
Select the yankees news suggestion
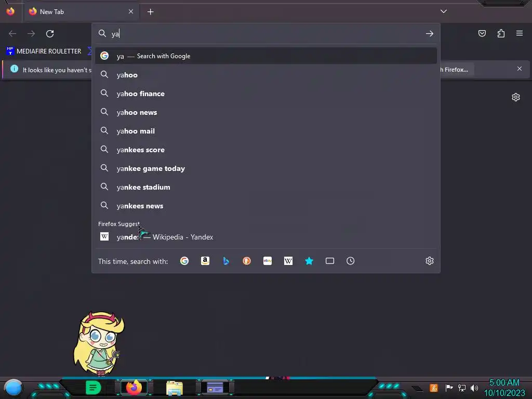[x=266, y=206]
